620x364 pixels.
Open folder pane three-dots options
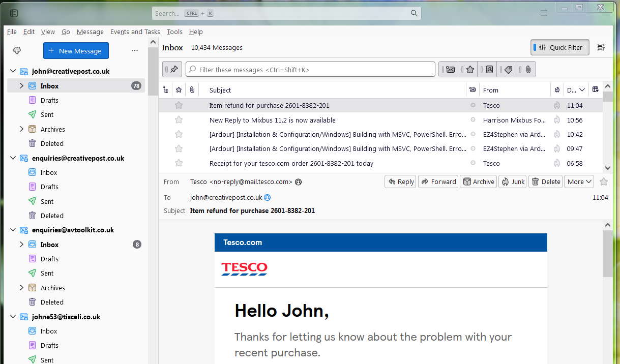[x=135, y=50]
